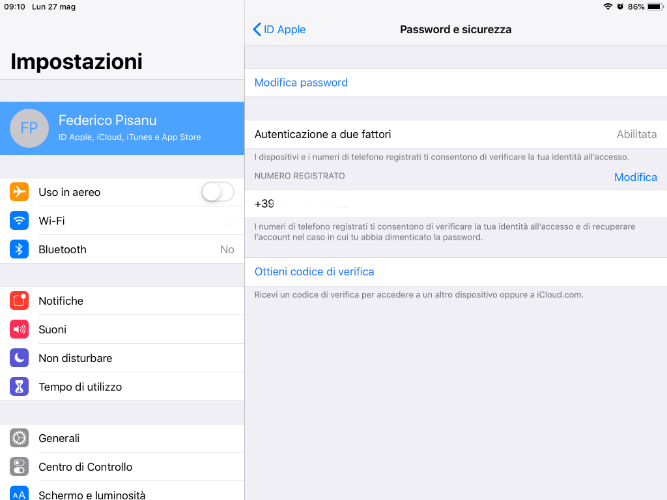667x500 pixels.
Task: Open the Wi-Fi settings icon
Action: [x=19, y=220]
